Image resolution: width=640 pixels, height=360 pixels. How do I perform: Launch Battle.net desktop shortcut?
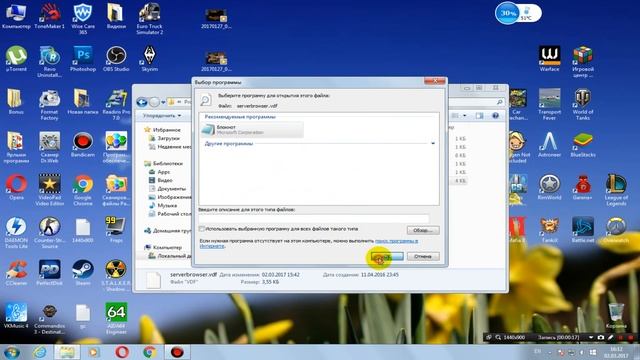[583, 230]
